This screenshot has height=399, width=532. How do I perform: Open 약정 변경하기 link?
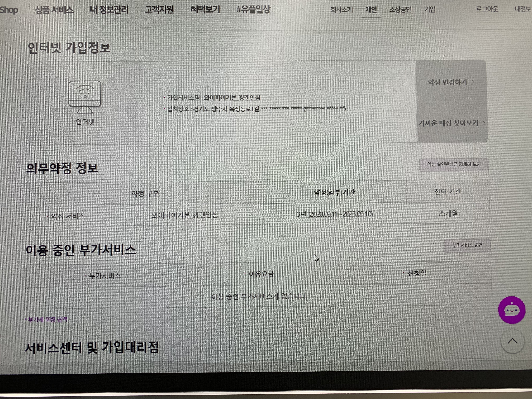447,82
